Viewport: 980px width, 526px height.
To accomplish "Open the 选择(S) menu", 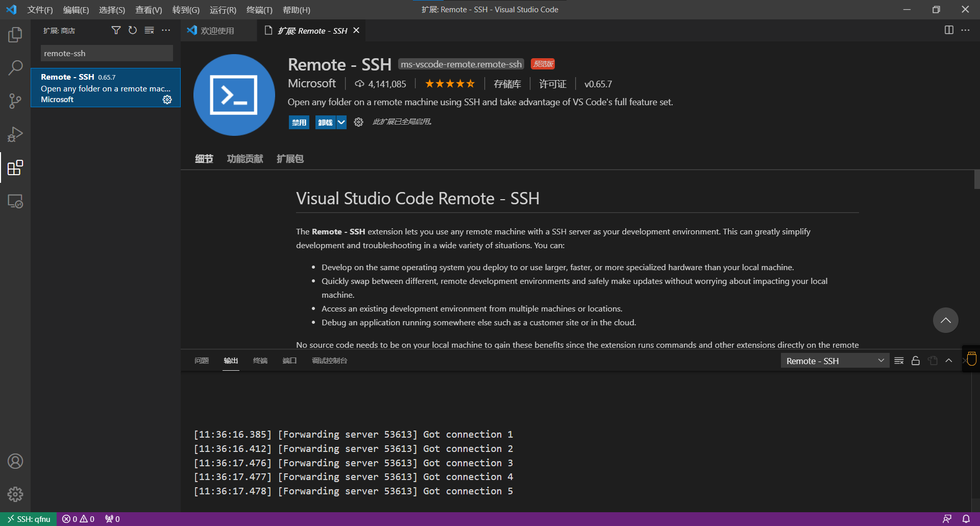I will point(112,10).
